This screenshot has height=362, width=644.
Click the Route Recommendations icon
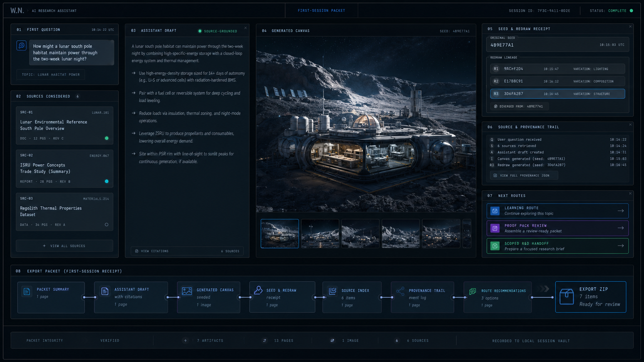click(473, 291)
